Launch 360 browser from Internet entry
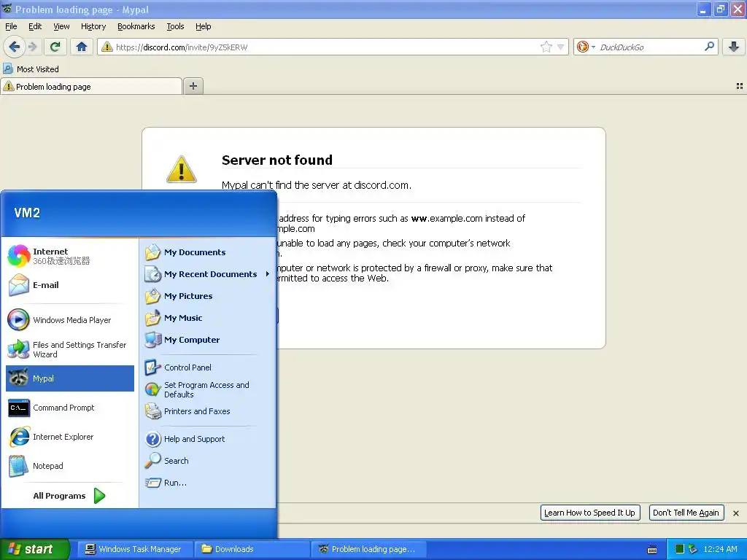The image size is (747, 560). click(x=69, y=256)
